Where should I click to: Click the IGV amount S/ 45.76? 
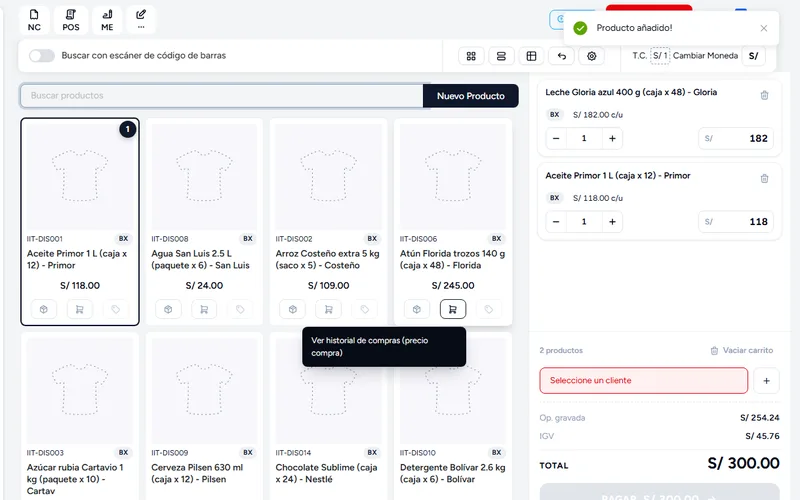762,436
